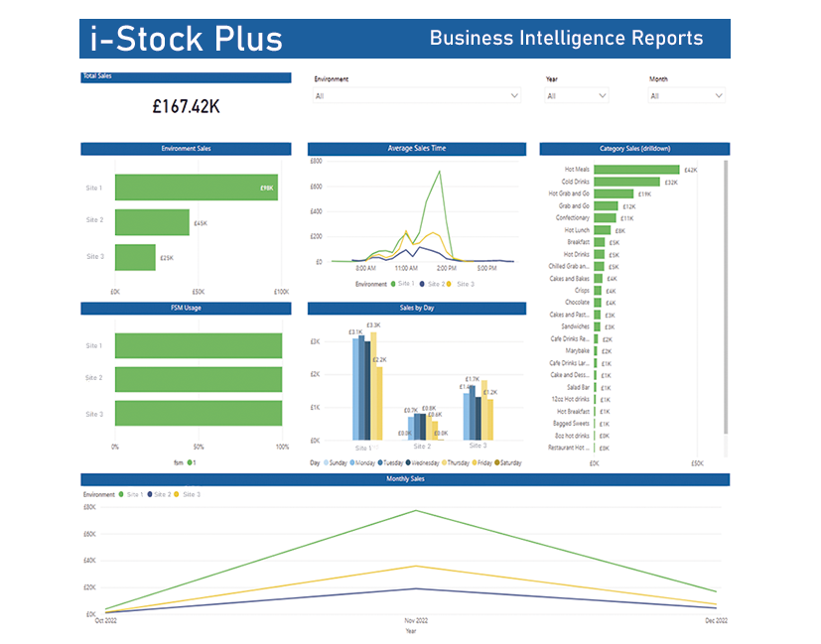Click the Monthly Sales header
821x644 pixels.
[x=405, y=479]
